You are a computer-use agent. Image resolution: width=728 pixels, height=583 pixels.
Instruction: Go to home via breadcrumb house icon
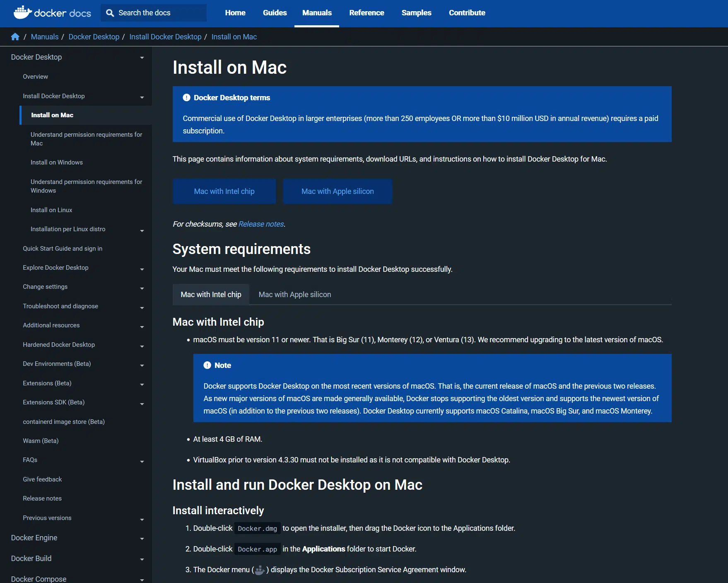point(15,36)
